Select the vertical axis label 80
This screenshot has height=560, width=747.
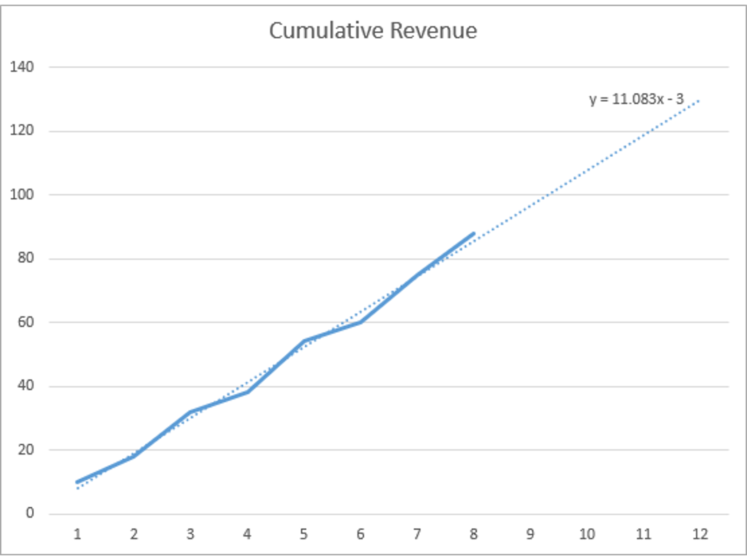[25, 258]
